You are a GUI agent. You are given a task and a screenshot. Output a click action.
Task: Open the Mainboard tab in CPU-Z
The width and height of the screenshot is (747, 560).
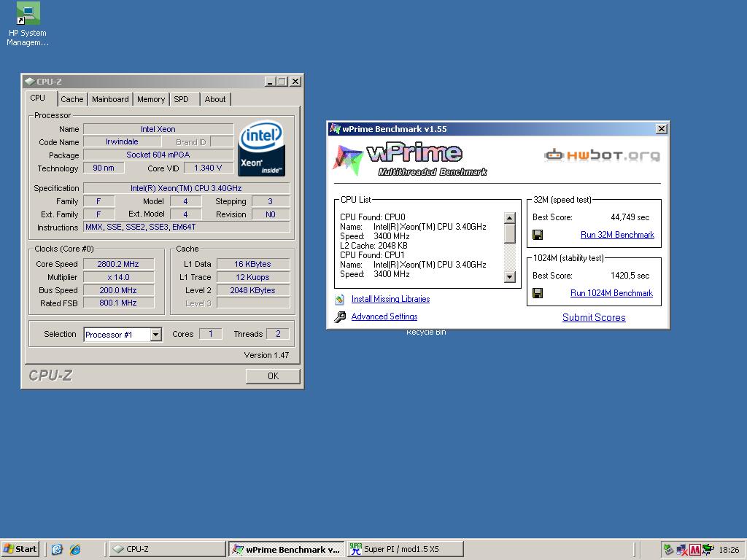pos(110,99)
